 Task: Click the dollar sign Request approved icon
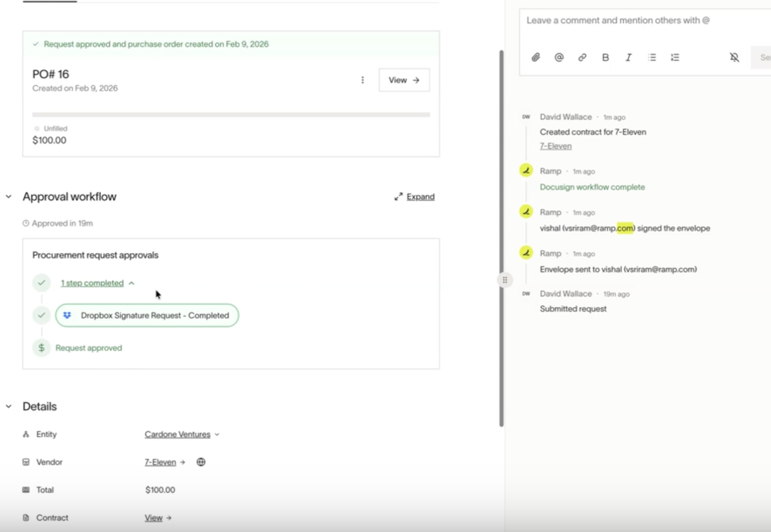coord(41,348)
